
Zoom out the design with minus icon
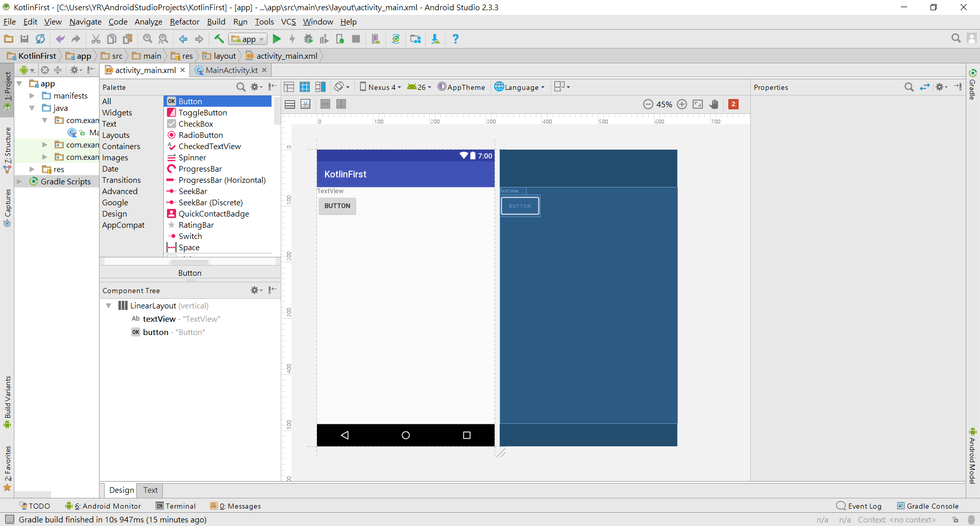[x=648, y=104]
